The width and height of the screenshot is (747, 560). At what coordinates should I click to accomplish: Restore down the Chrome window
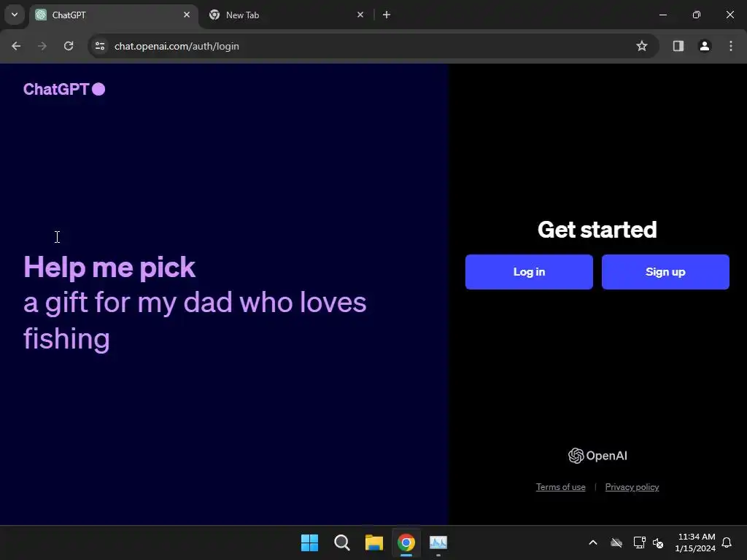pyautogui.click(x=697, y=15)
